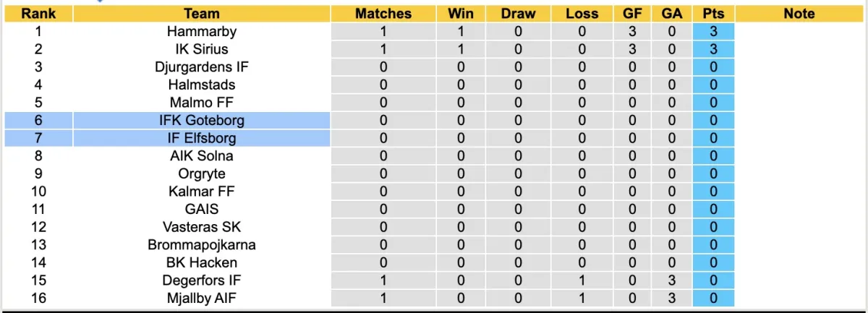Open the Mjallby AIF team entry
The width and height of the screenshot is (868, 313).
tap(202, 298)
